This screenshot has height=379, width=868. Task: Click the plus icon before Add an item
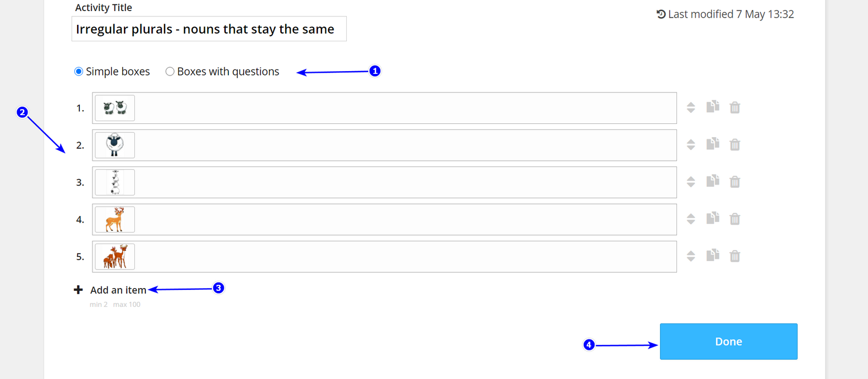coord(79,289)
